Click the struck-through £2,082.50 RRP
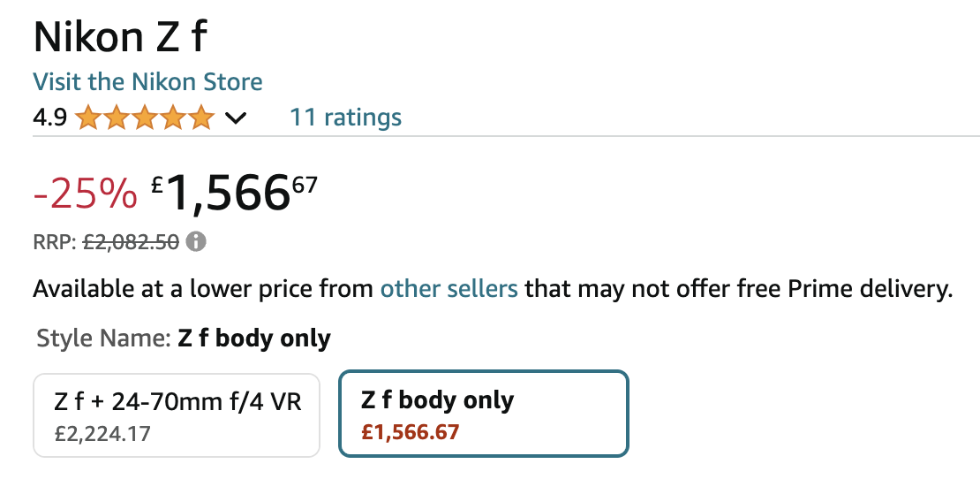This screenshot has width=980, height=479. (x=131, y=241)
